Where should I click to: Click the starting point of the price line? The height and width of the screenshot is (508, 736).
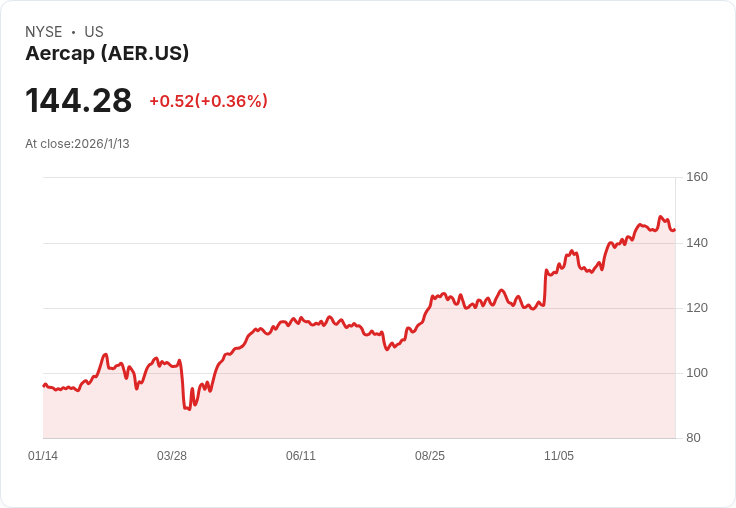click(x=44, y=386)
